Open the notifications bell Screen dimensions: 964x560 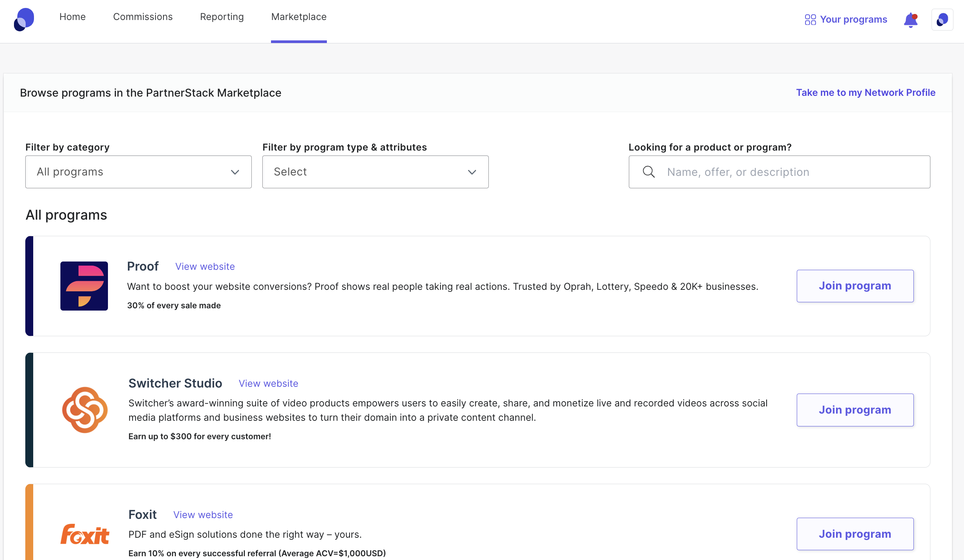click(x=911, y=20)
